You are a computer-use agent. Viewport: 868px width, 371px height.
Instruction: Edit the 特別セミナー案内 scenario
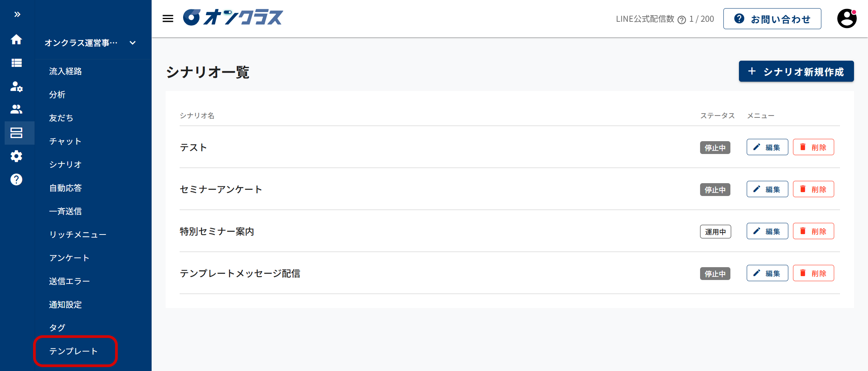tap(767, 231)
